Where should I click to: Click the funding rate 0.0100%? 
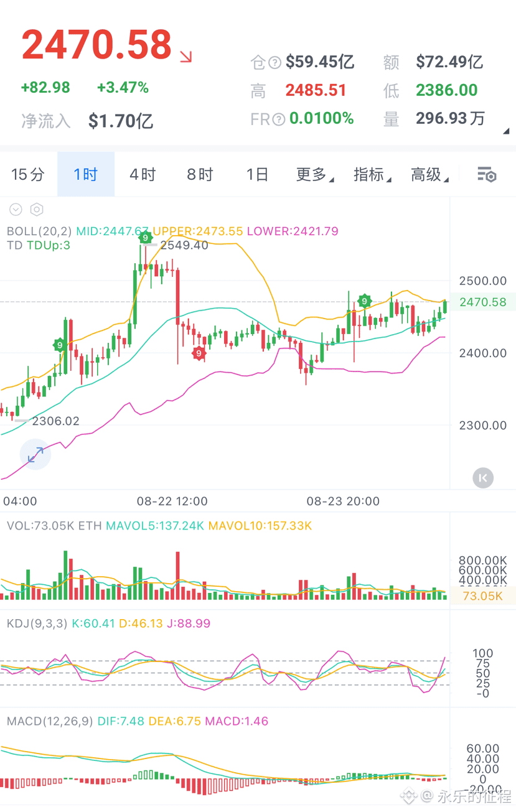tap(322, 118)
